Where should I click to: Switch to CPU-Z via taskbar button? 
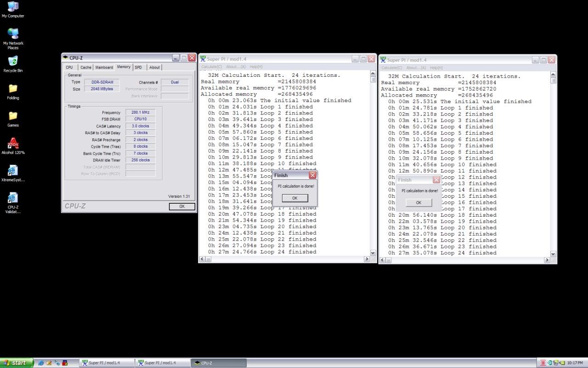pyautogui.click(x=219, y=363)
